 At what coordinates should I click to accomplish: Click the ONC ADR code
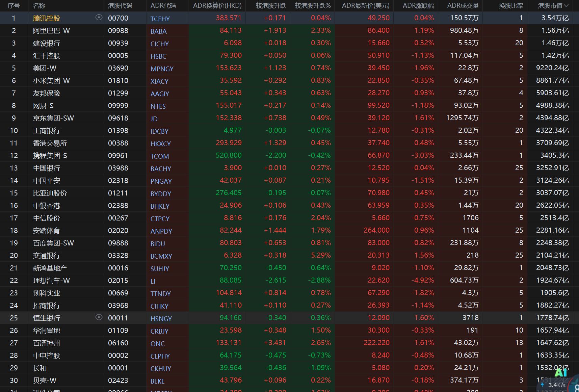tap(158, 344)
